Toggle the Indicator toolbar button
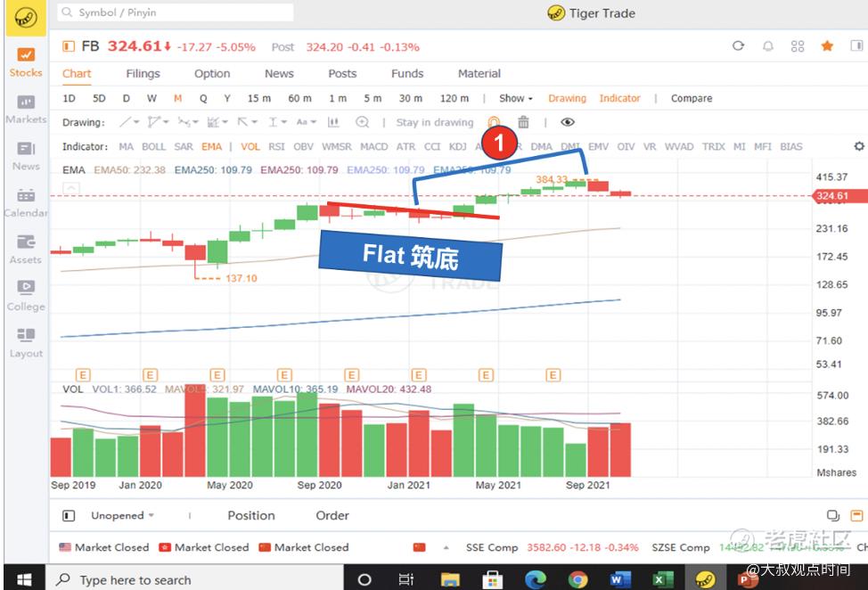Image resolution: width=868 pixels, height=590 pixels. pyautogui.click(x=619, y=99)
